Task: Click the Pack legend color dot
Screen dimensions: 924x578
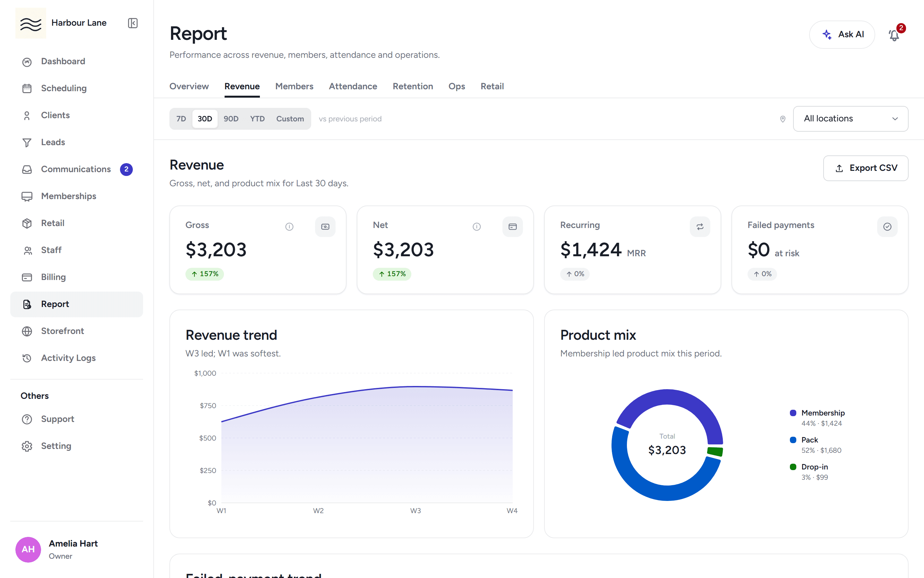Action: tap(793, 440)
